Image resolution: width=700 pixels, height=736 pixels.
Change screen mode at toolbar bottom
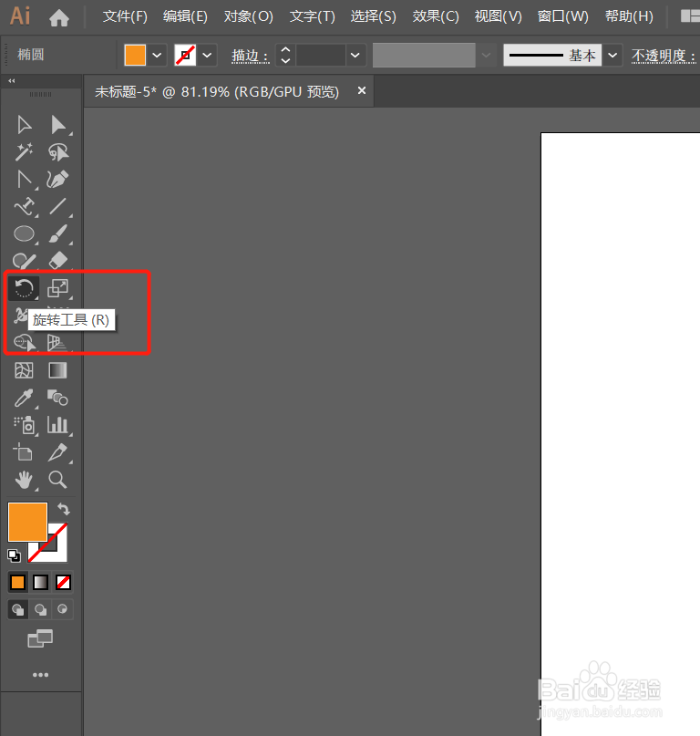[40, 638]
